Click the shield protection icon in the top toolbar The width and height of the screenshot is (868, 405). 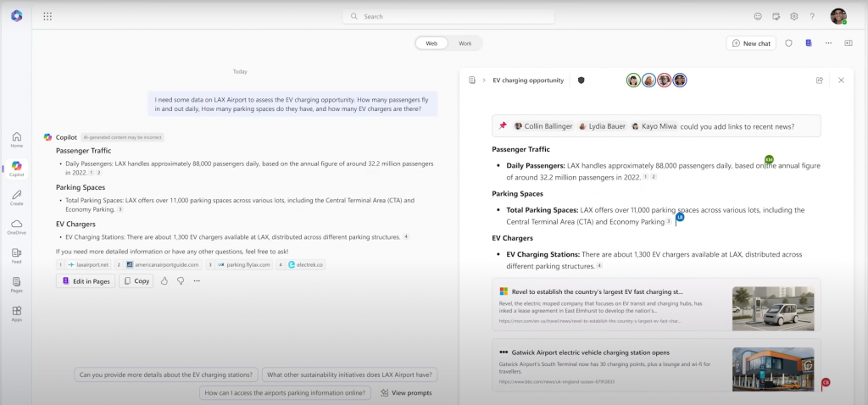point(789,43)
